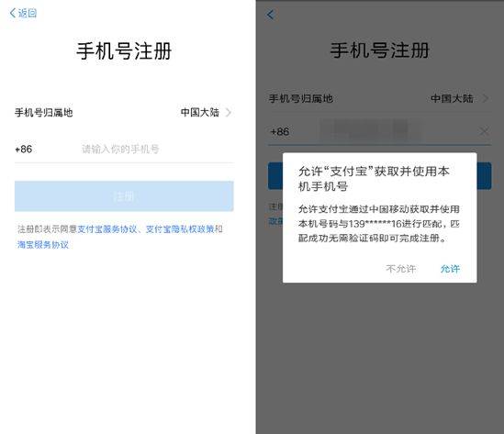
Task: Click the blurred phone number field on right screen
Action: pyautogui.click(x=370, y=131)
